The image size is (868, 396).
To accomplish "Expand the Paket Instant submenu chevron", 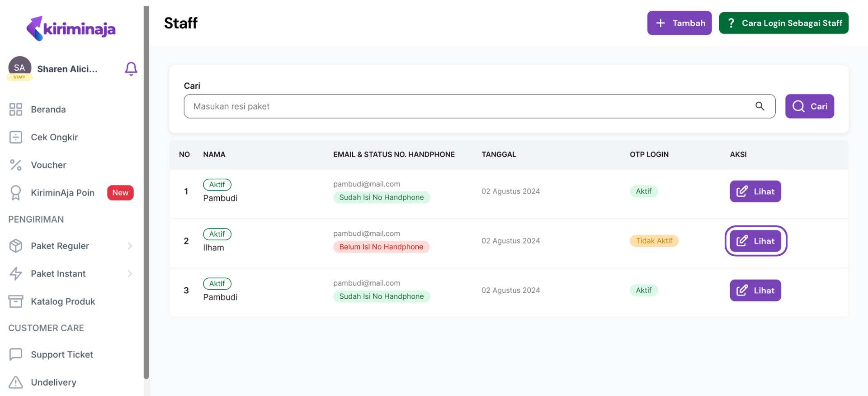I will (x=130, y=274).
